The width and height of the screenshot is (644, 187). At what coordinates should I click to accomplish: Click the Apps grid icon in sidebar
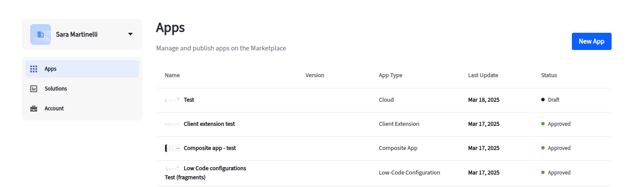34,69
